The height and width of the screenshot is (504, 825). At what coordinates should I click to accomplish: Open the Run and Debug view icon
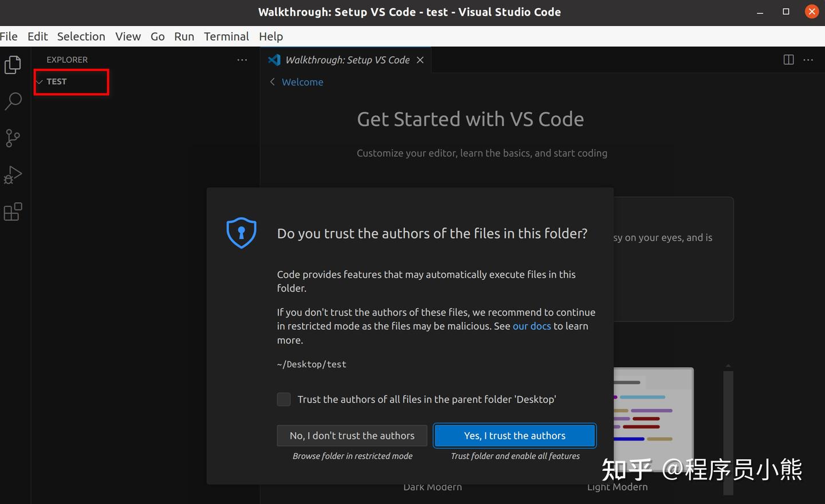[13, 175]
